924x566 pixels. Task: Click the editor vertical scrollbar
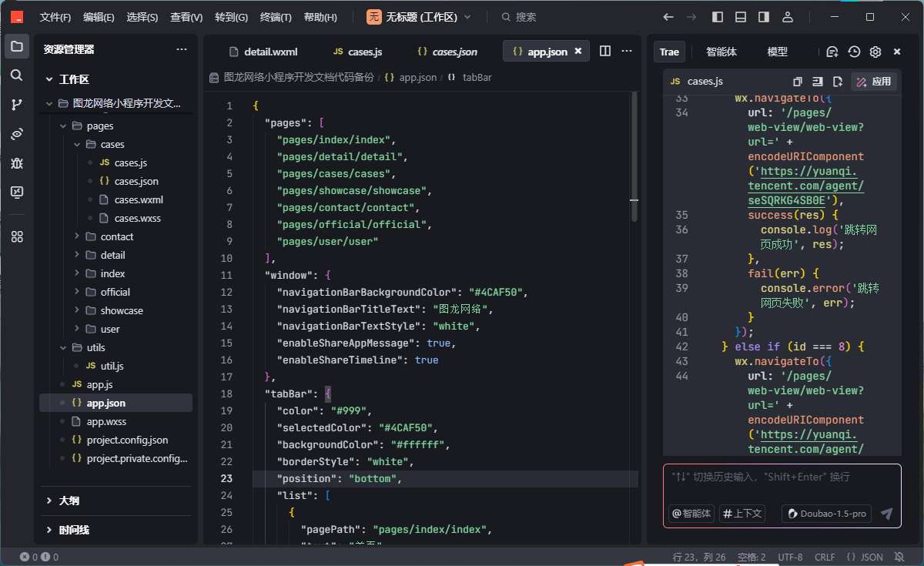coord(634,157)
